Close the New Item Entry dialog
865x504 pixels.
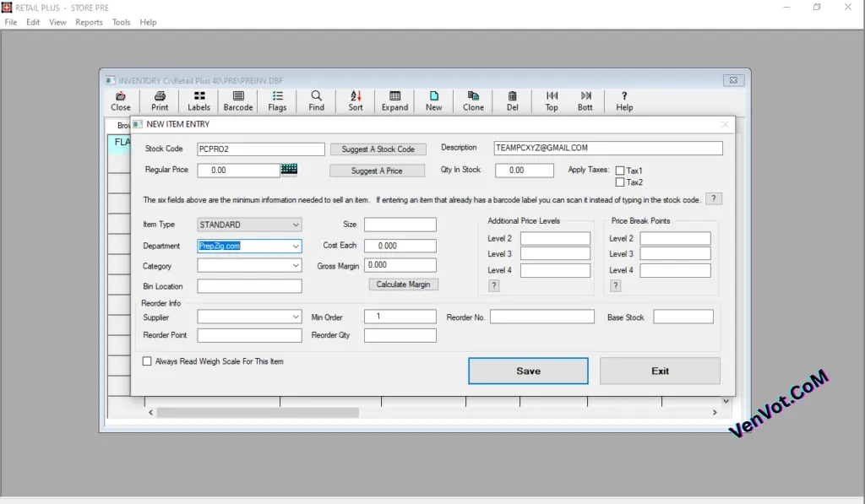(x=725, y=125)
